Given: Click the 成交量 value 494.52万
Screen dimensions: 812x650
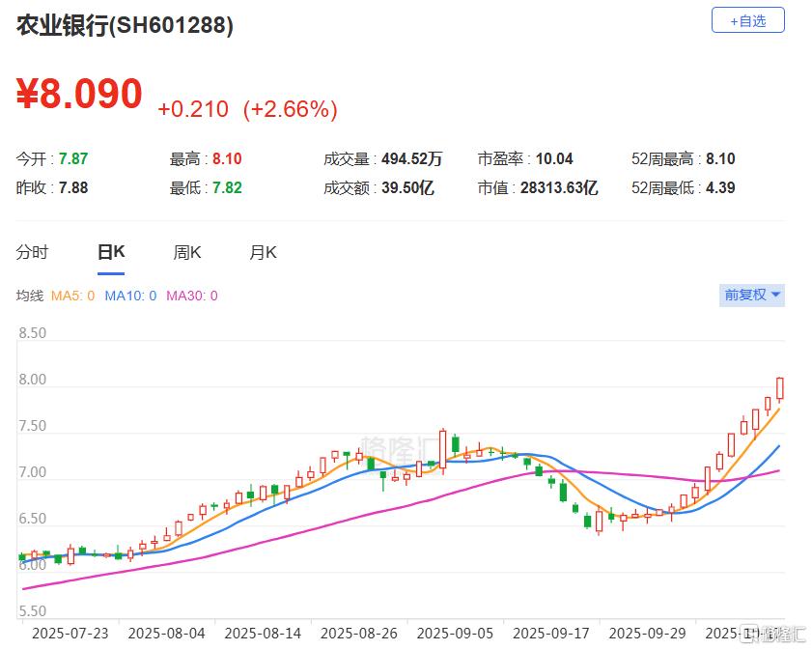Looking at the screenshot, I should pyautogui.click(x=411, y=158).
